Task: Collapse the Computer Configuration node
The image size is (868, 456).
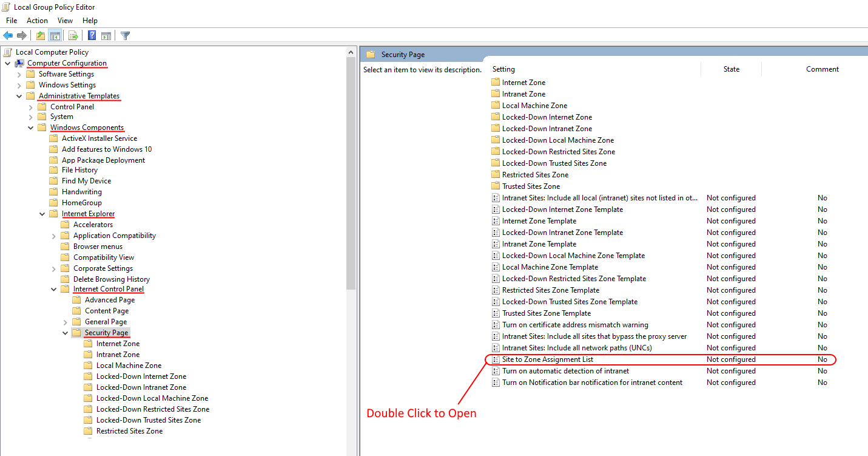Action: (8, 63)
